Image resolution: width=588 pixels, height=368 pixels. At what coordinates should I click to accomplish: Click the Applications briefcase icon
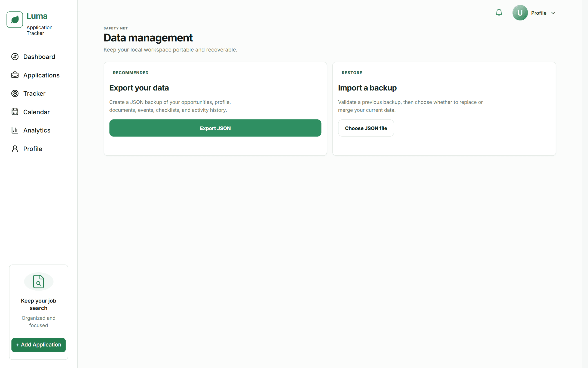[15, 75]
